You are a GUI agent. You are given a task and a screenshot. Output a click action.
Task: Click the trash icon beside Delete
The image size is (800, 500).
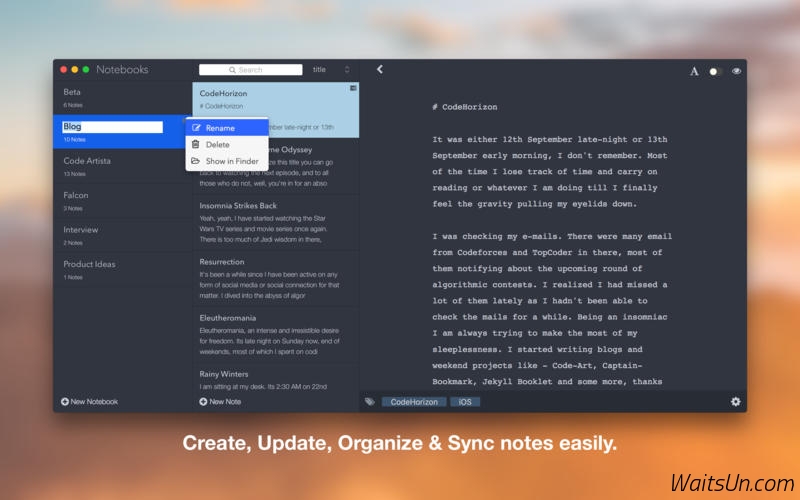195,144
